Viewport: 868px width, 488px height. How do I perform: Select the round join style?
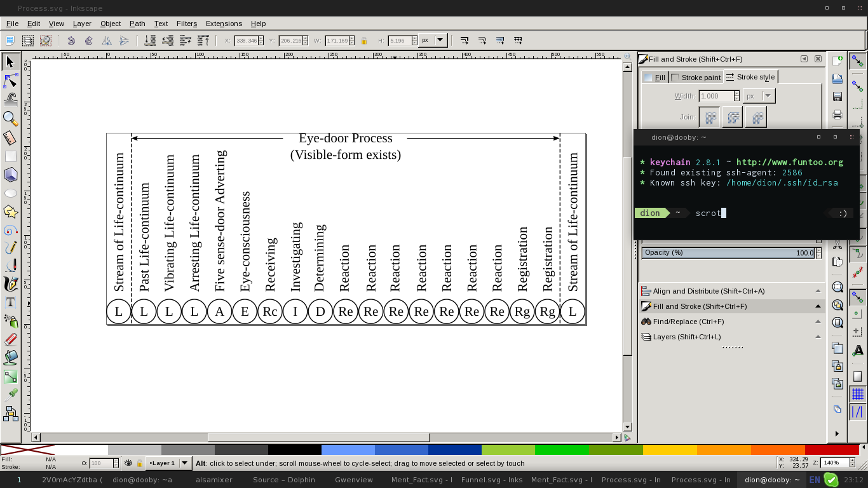pyautogui.click(x=733, y=117)
